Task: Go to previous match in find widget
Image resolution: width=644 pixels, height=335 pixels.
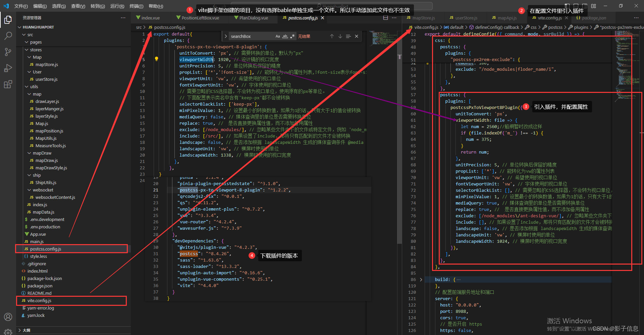Action: 332,36
